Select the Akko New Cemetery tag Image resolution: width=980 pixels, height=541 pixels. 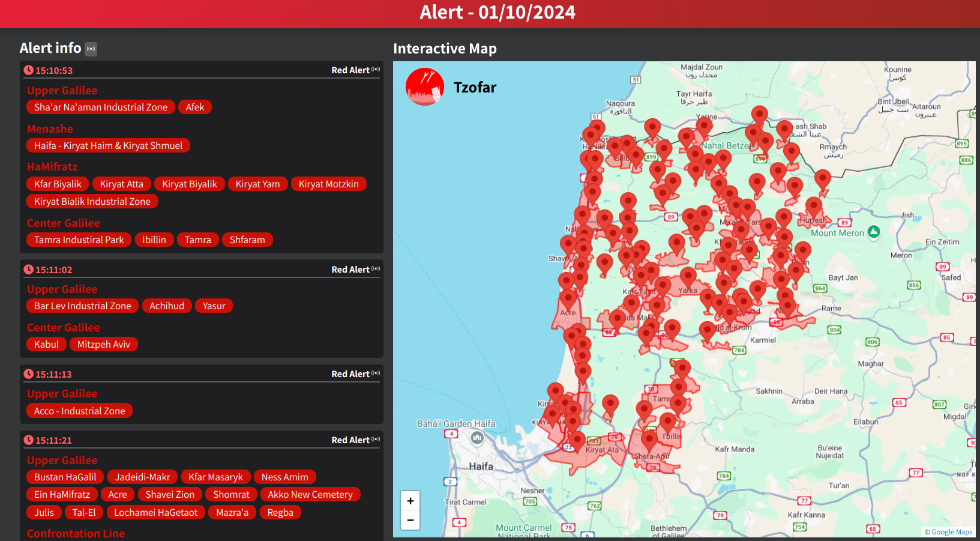(310, 494)
